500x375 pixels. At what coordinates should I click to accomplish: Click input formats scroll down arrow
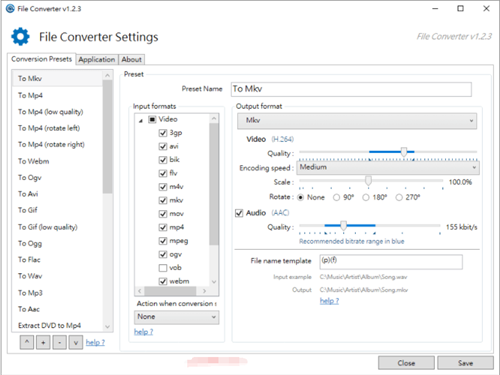[214, 282]
